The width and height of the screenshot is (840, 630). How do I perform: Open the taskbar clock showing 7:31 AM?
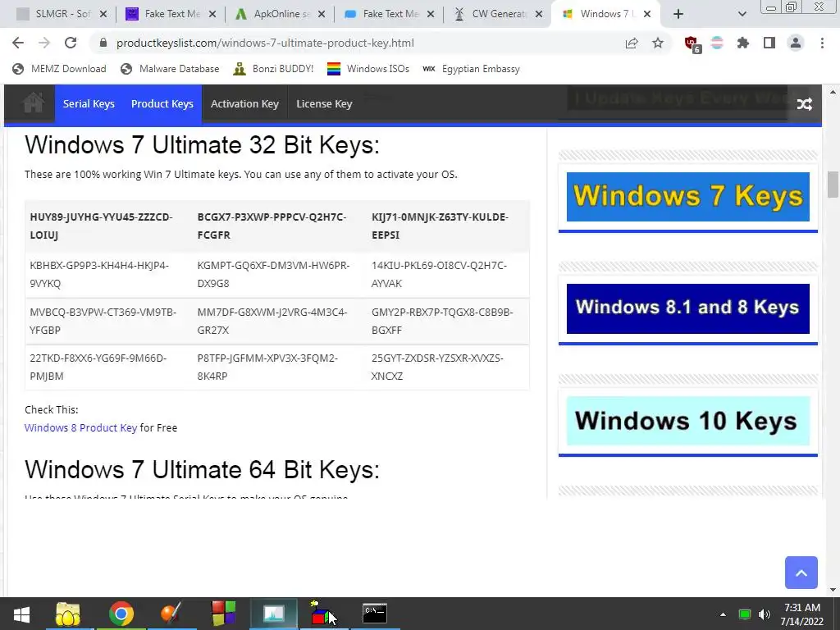click(x=802, y=614)
